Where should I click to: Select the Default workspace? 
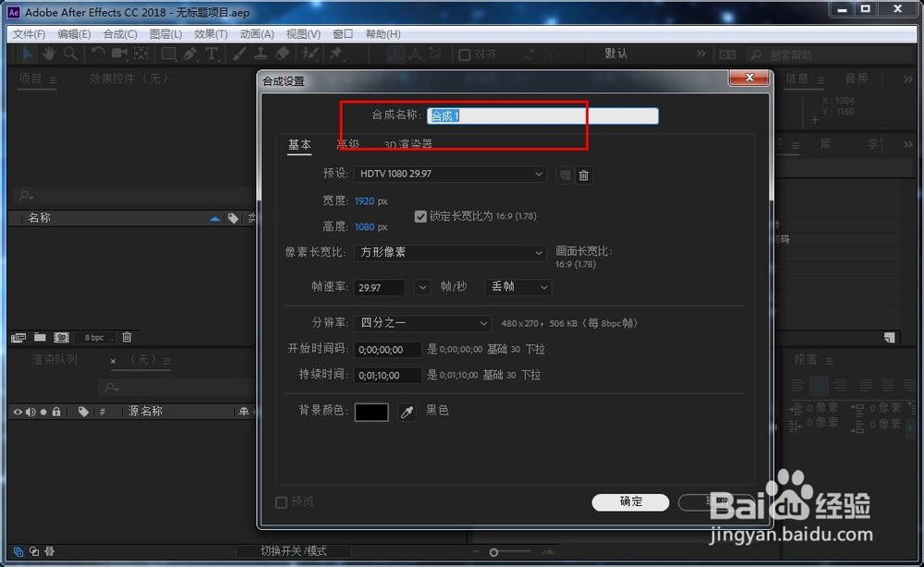(x=615, y=54)
